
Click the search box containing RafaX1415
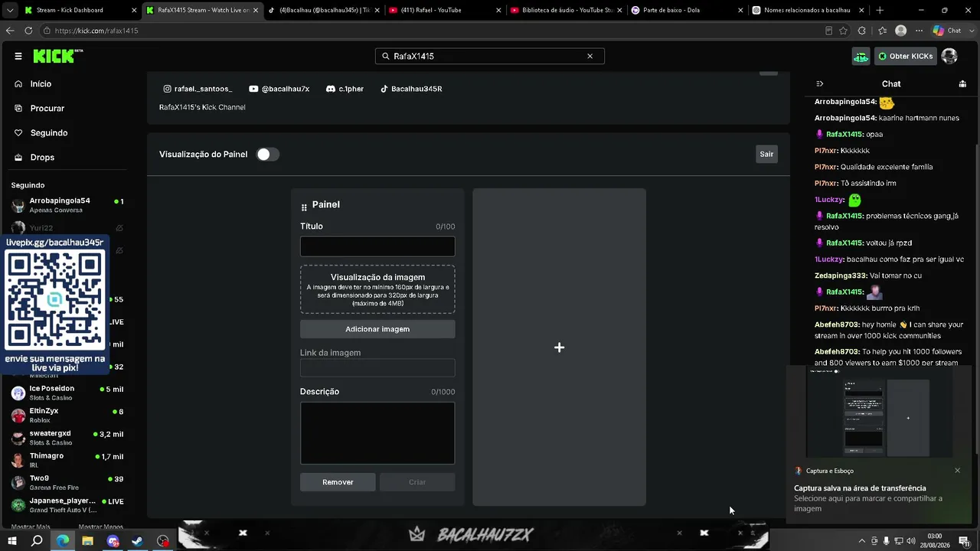pos(490,56)
